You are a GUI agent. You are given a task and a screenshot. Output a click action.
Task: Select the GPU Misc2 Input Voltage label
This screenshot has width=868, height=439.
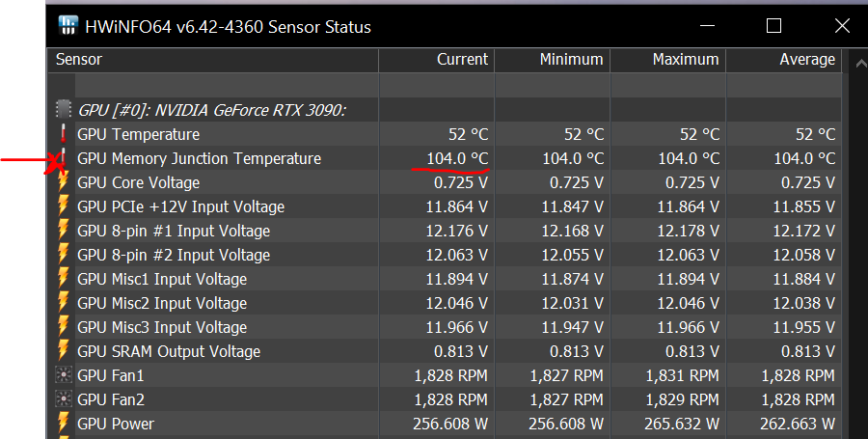tap(162, 303)
